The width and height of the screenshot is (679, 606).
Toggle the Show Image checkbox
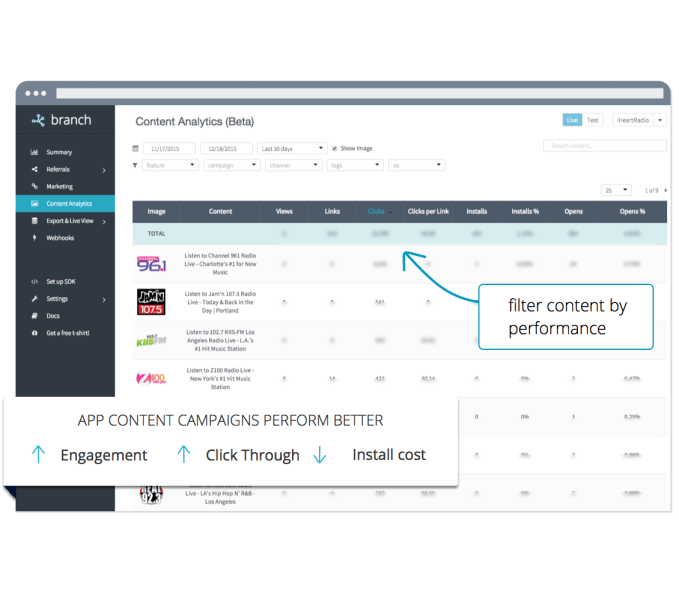(x=334, y=149)
